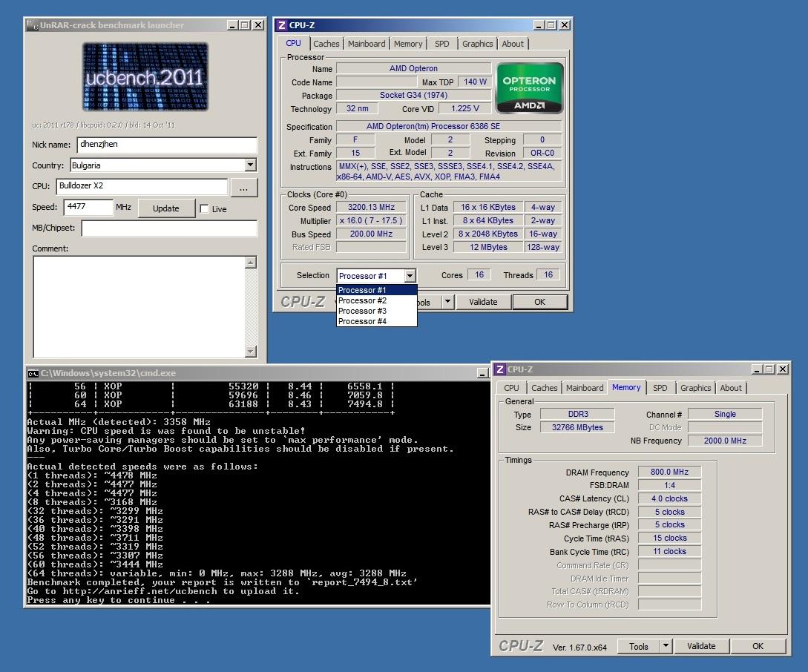Viewport: 808px width, 672px height.
Task: Click Validate in top CPU-Z window
Action: point(483,302)
